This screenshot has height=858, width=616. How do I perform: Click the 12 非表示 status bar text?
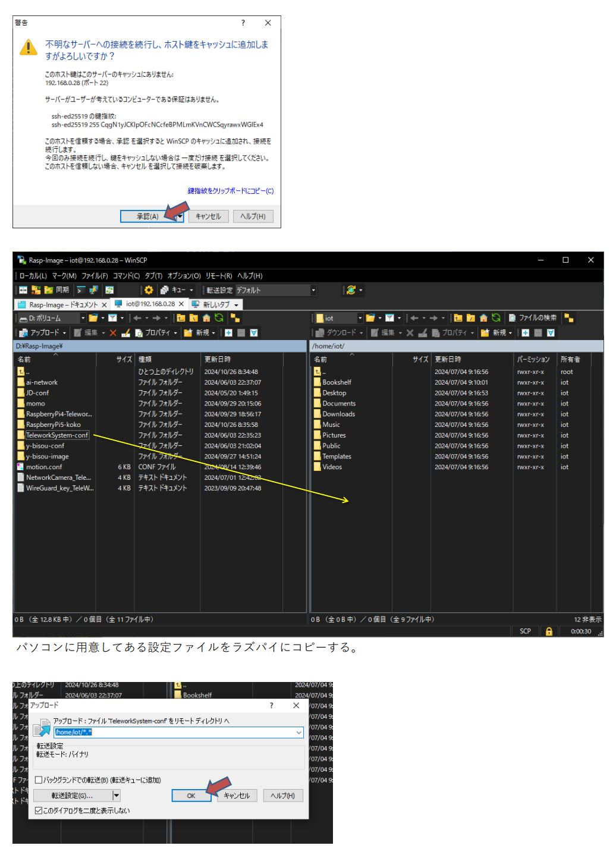587,620
